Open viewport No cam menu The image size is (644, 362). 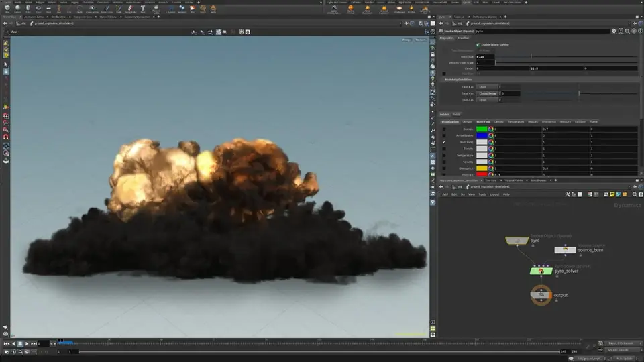point(420,40)
